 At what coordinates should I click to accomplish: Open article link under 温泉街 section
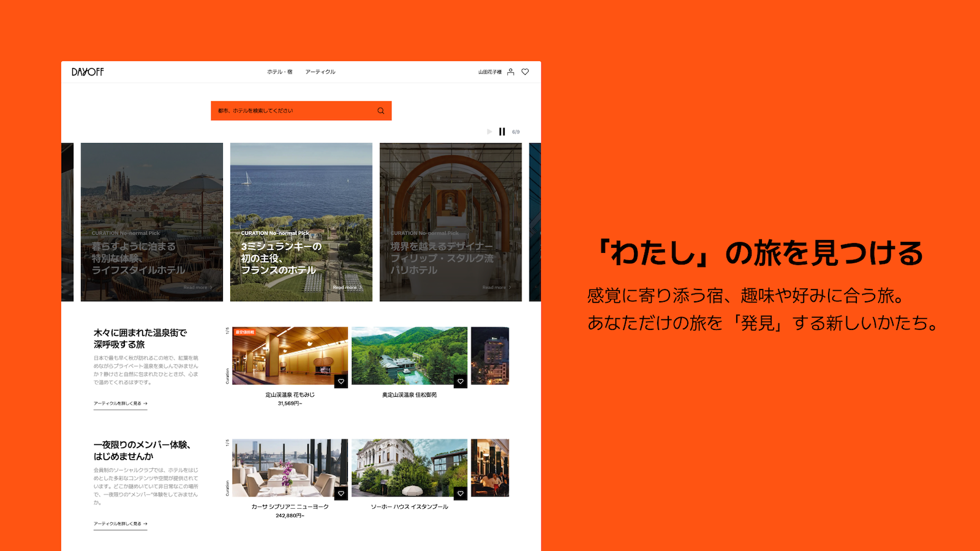pos(120,404)
